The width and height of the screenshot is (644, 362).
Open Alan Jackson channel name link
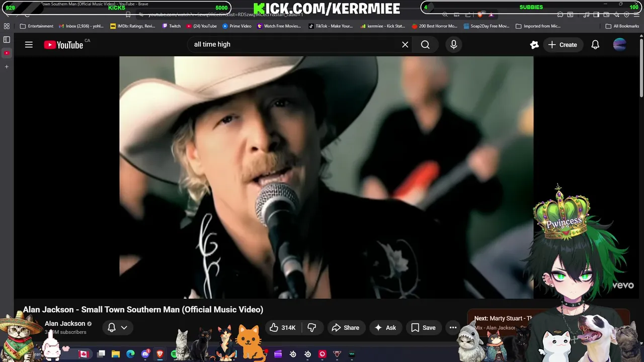65,324
